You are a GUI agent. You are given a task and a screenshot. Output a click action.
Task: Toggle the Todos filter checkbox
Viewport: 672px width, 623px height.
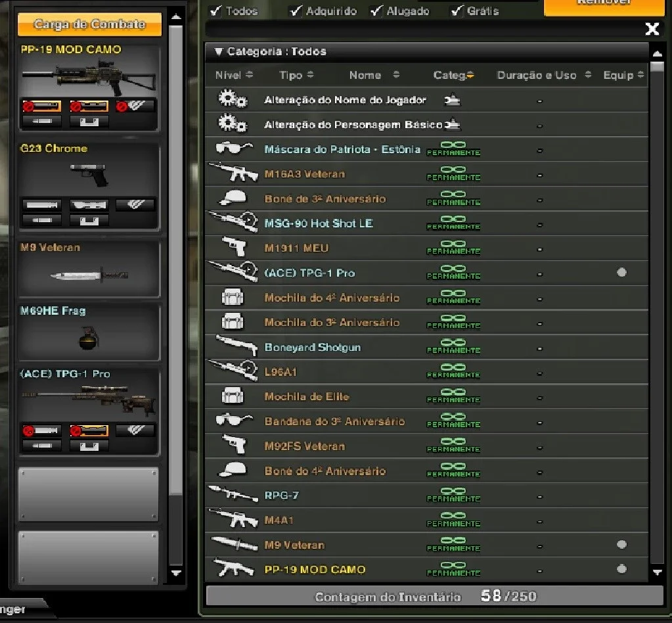pyautogui.click(x=216, y=11)
